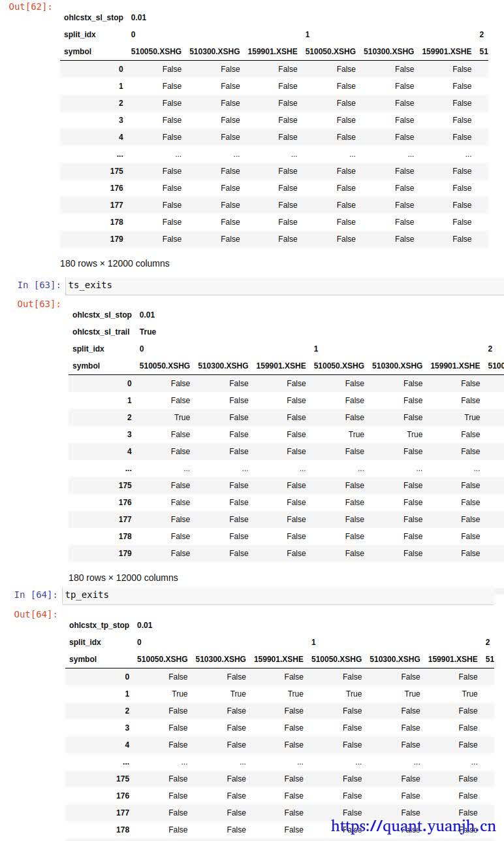Click the first 159901.XSHE column header in tp_exits
Screen dimensions: 504x841
click(278, 659)
